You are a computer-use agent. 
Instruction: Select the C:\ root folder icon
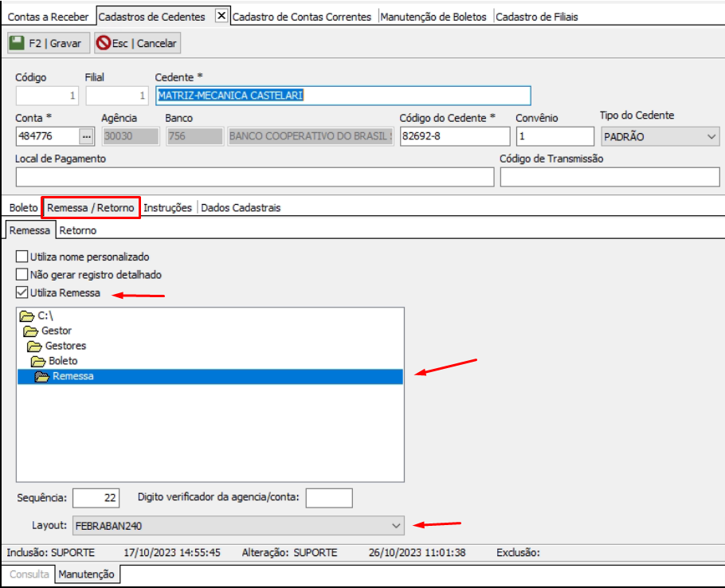tap(27, 316)
